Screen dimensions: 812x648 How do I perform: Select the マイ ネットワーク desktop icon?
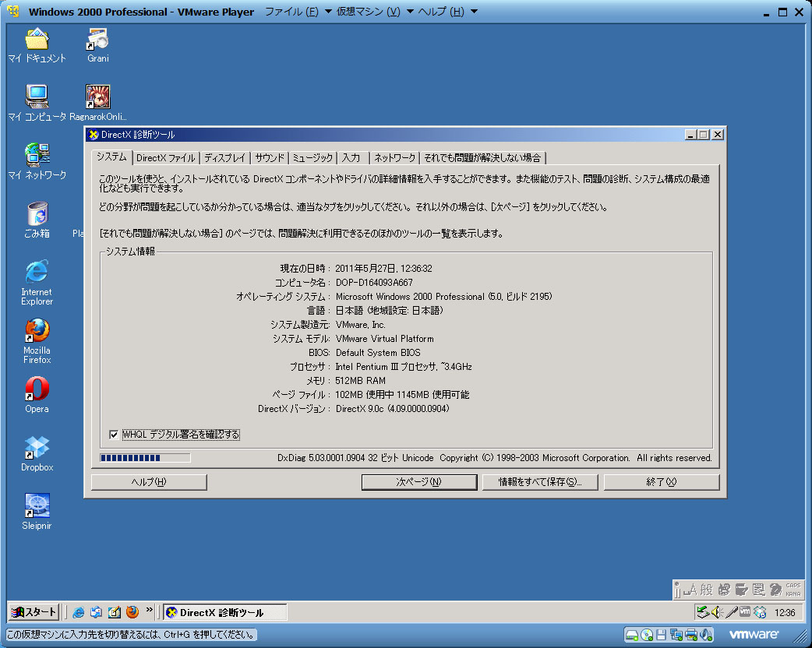pyautogui.click(x=37, y=161)
